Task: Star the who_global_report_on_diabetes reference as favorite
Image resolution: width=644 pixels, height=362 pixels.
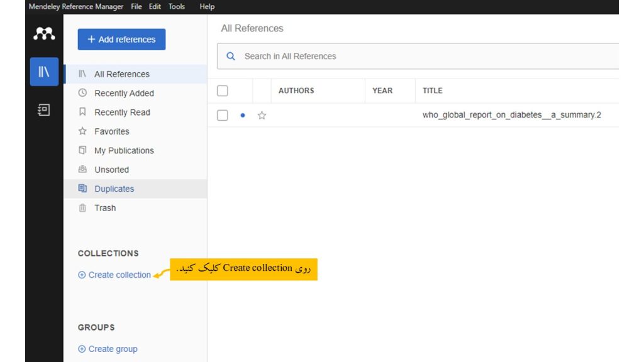Action: pyautogui.click(x=262, y=116)
